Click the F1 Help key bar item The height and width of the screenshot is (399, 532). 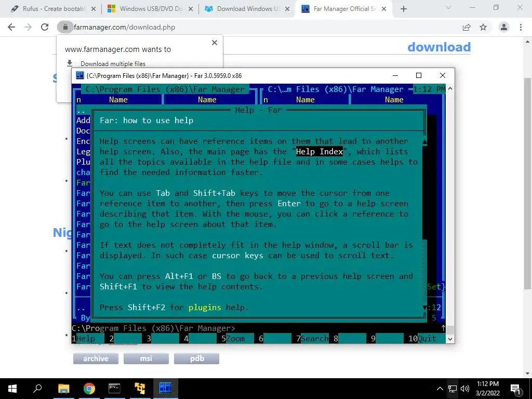(x=88, y=338)
